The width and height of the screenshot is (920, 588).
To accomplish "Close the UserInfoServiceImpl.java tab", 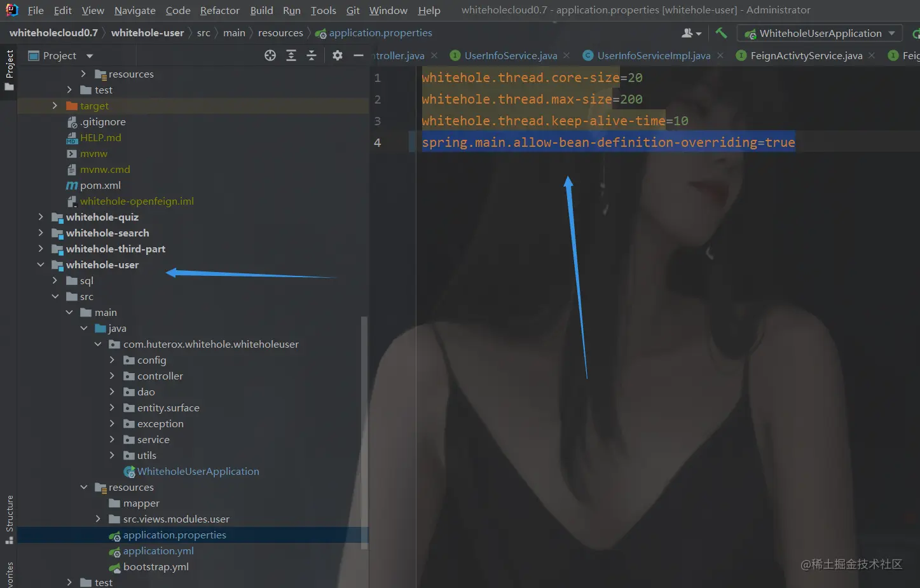I will [x=720, y=55].
